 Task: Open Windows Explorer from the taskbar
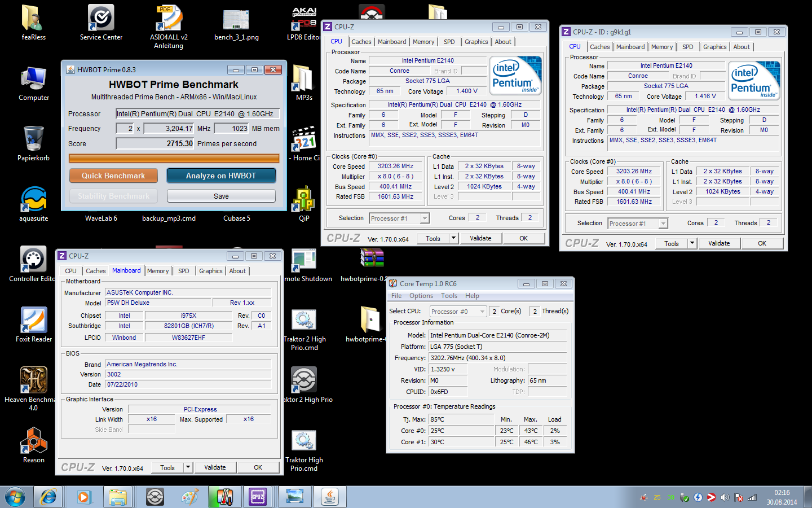click(118, 497)
